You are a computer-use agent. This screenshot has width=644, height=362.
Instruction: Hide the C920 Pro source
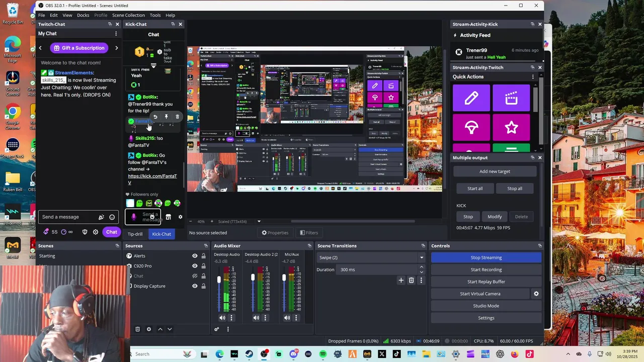195,266
